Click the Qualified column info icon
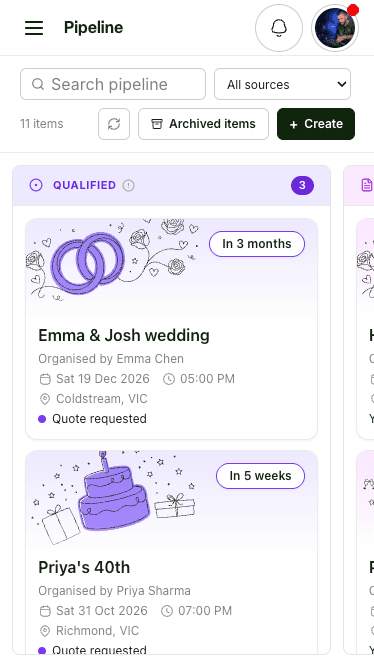Viewport: 374px width, 666px height. (x=128, y=186)
